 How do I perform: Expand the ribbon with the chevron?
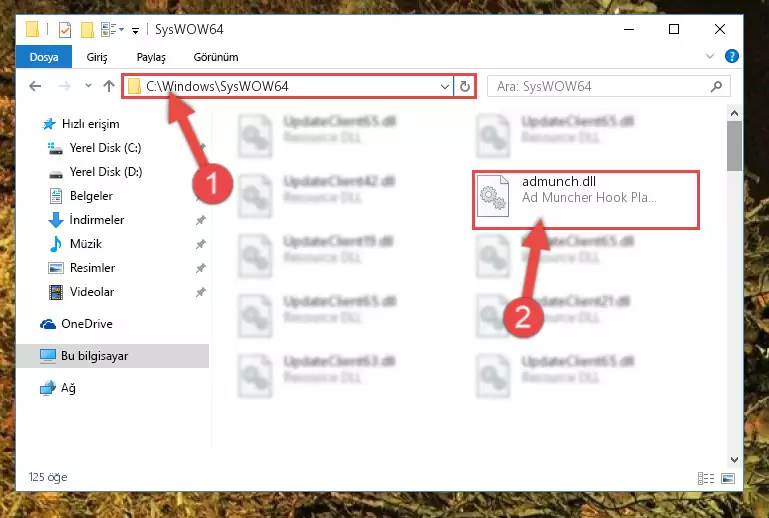710,56
